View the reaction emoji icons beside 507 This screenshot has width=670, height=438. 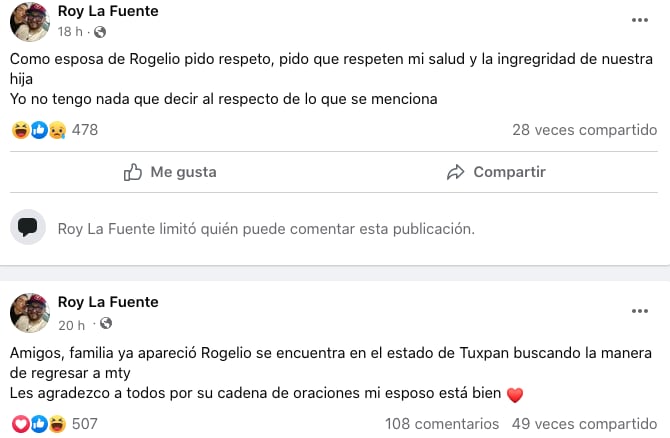coord(39,424)
